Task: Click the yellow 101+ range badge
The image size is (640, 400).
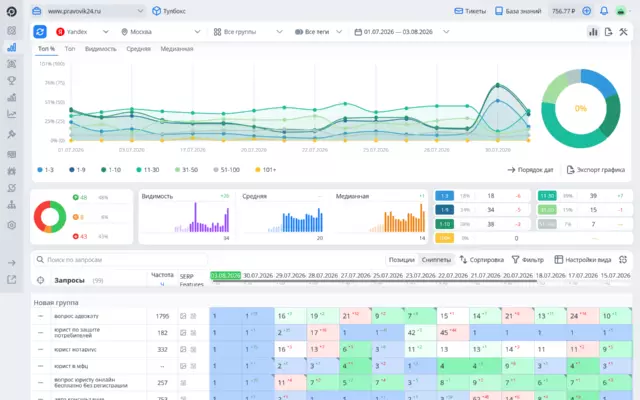Action: pos(444,238)
